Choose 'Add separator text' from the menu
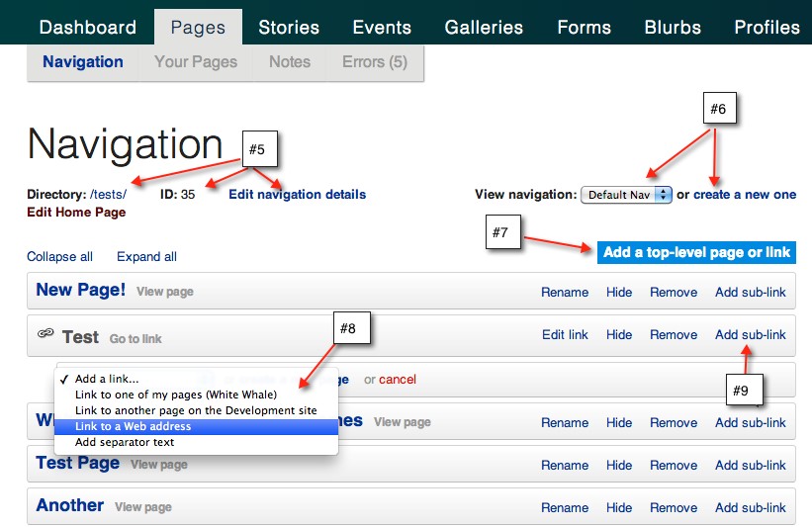This screenshot has height=527, width=812. pyautogui.click(x=125, y=442)
